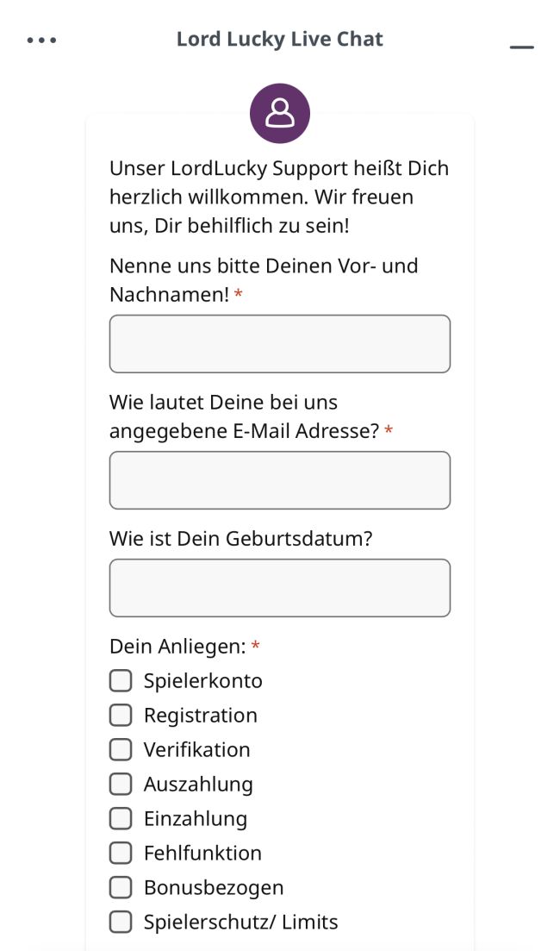The width and height of the screenshot is (560, 951).
Task: Enable the Verifikation checkbox
Action: 121,750
